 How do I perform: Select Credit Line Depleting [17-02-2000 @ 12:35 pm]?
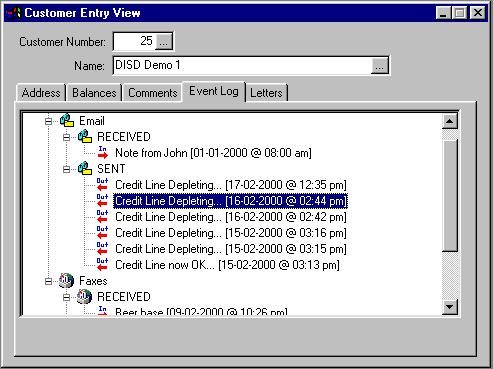231,185
